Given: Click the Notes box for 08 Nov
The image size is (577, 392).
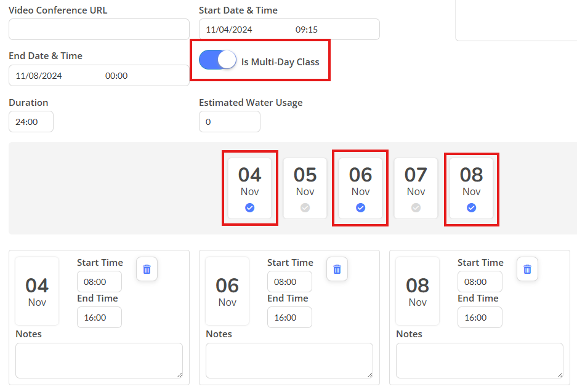Looking at the screenshot, I should click(480, 361).
